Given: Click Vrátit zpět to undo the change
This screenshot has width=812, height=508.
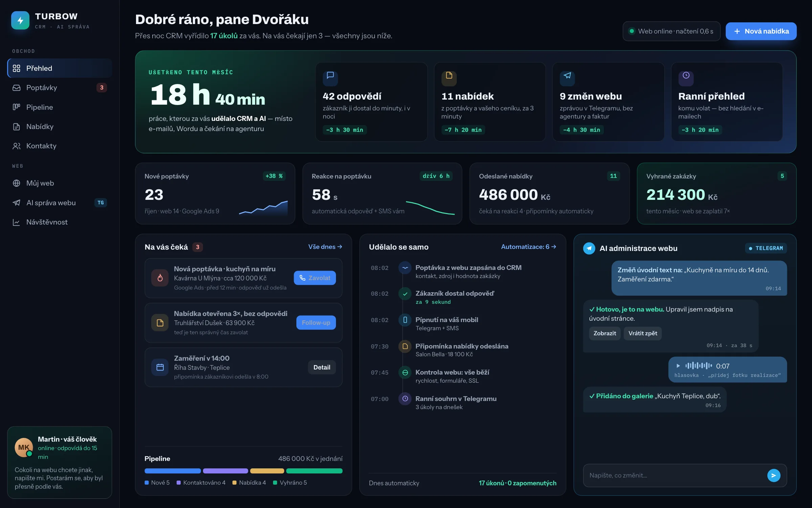Looking at the screenshot, I should click(x=642, y=333).
